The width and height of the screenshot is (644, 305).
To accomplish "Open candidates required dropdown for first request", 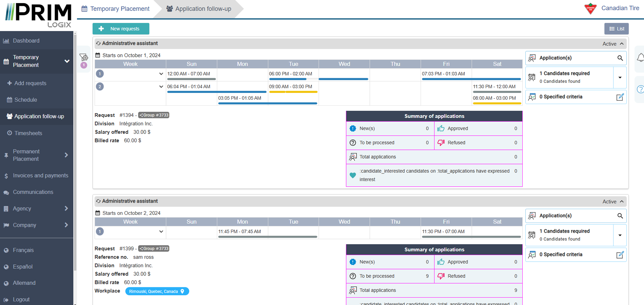I will click(x=620, y=78).
